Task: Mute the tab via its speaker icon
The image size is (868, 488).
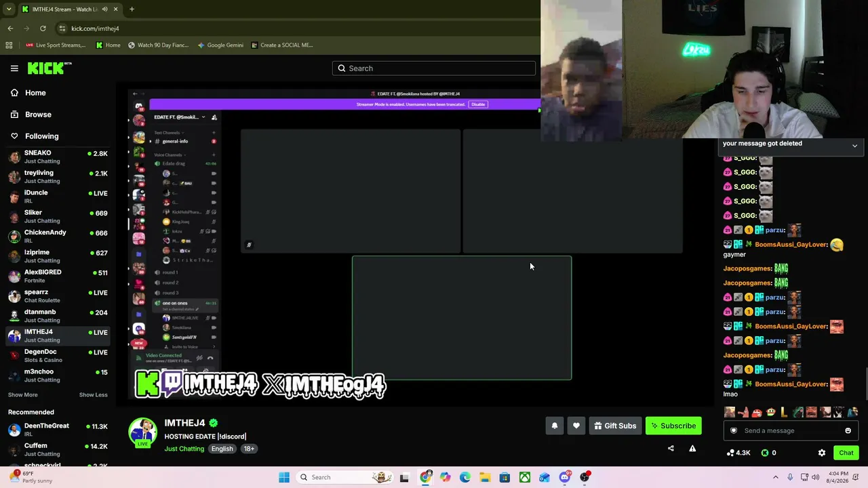Action: pos(104,9)
